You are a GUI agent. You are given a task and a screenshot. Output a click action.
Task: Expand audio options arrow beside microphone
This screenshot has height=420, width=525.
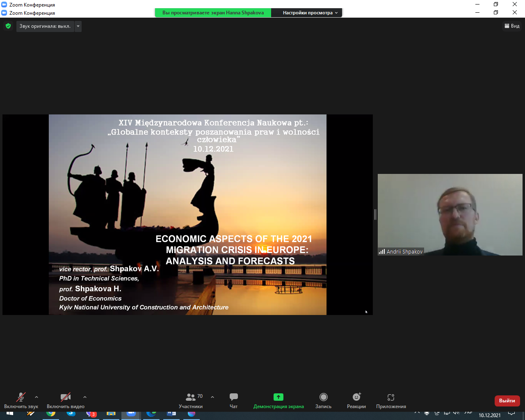[x=37, y=397]
